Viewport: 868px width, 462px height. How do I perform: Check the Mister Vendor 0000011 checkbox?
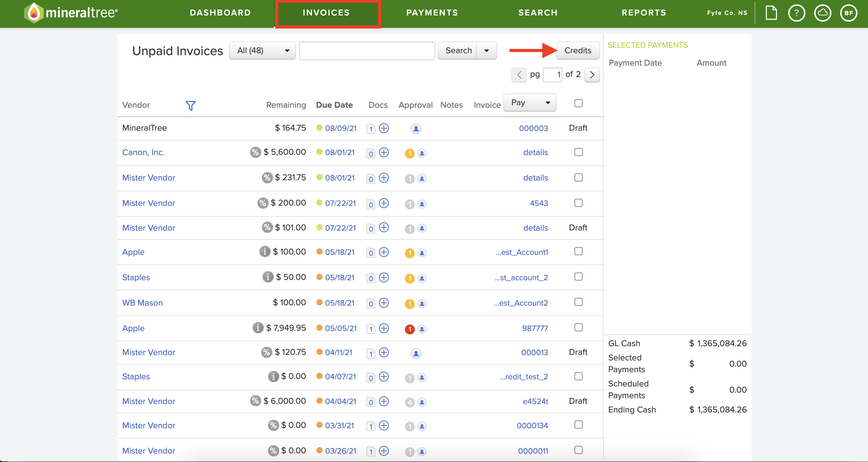[x=579, y=450]
